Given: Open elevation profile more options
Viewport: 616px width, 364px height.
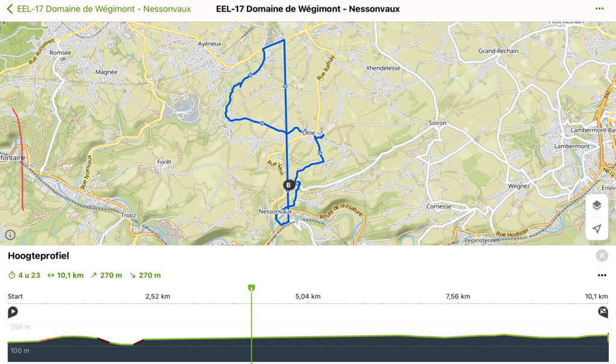Looking at the screenshot, I should tap(602, 276).
